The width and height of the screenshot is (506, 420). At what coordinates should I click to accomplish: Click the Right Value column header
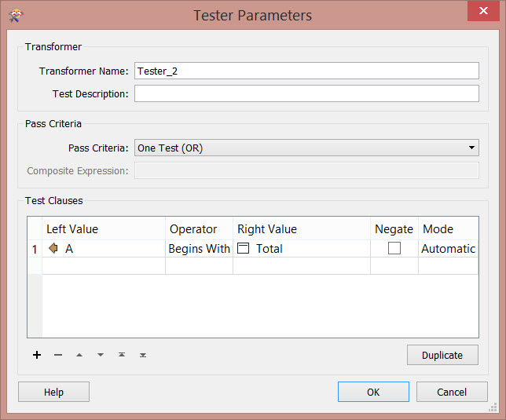pyautogui.click(x=302, y=229)
